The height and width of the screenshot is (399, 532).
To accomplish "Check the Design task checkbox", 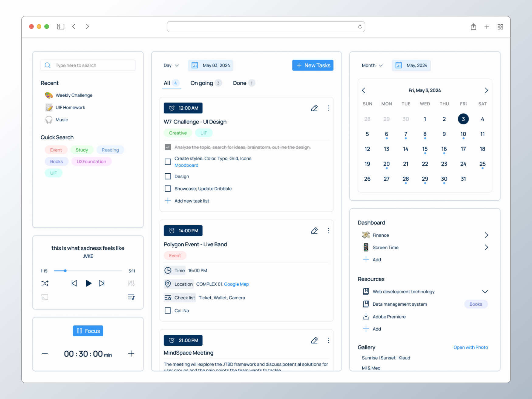I will tap(168, 176).
